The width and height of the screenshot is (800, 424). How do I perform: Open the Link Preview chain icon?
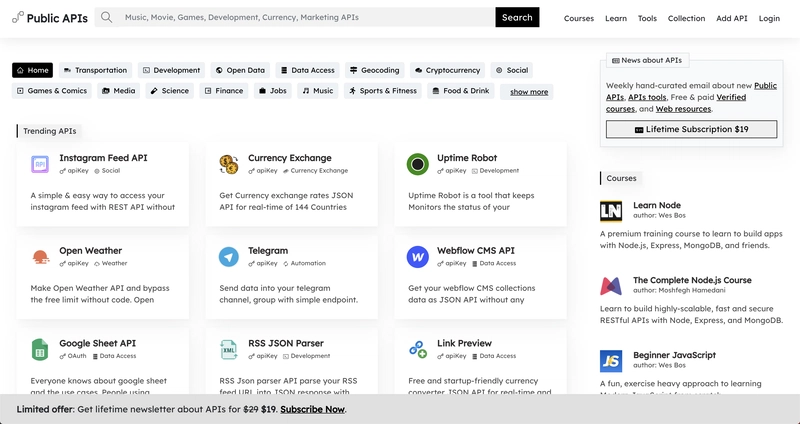click(418, 350)
